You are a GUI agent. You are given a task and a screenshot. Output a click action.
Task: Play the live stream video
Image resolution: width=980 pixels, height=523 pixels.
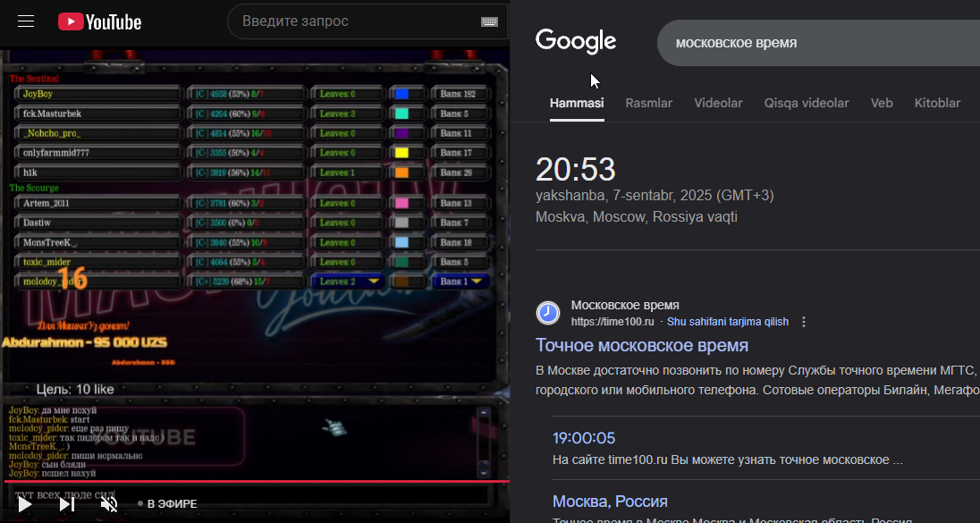[x=24, y=503]
